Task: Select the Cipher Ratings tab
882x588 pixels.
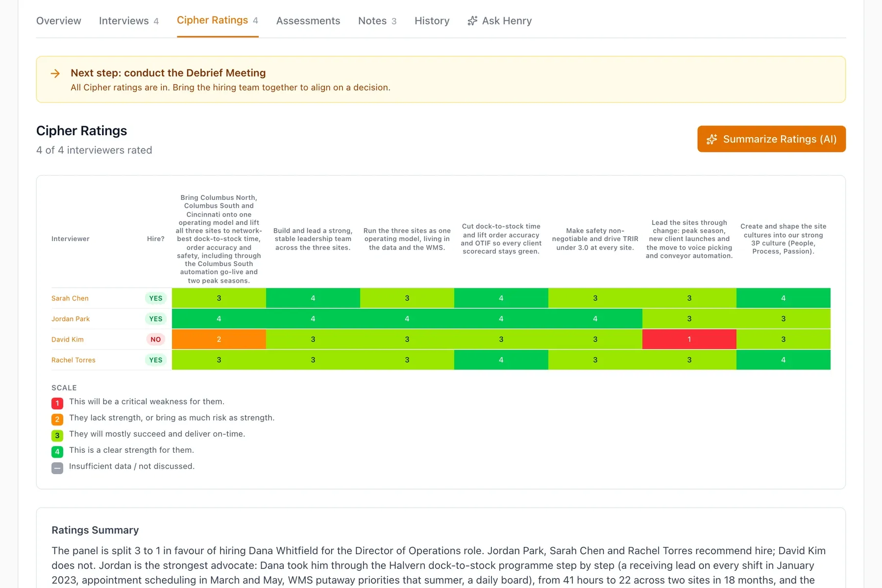Action: point(218,20)
